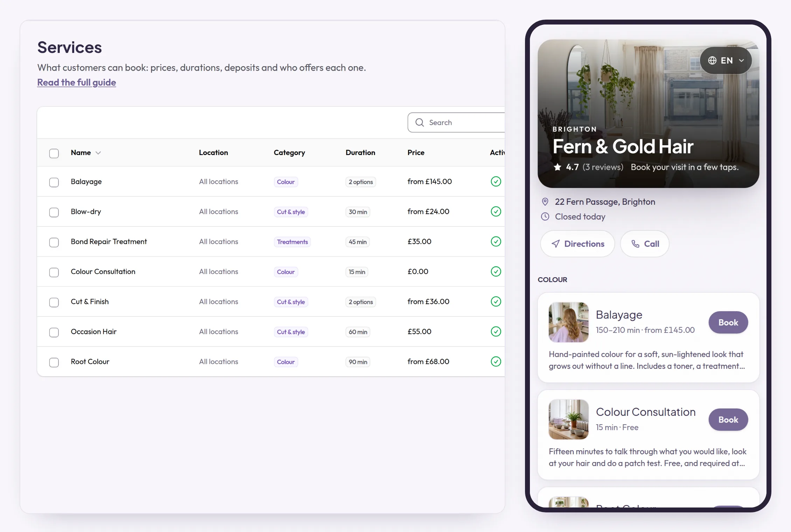
Task: Check the Occasion Hair row checkbox
Action: pos(54,332)
